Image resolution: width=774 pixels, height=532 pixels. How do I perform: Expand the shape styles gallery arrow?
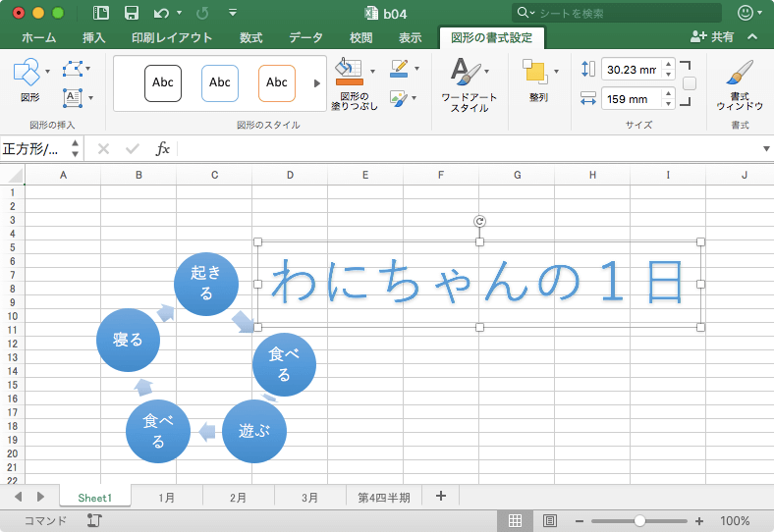click(x=317, y=83)
